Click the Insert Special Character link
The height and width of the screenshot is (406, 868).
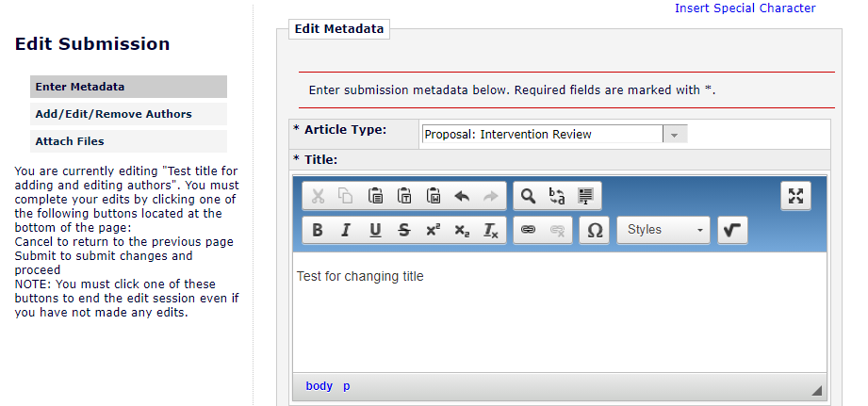(x=745, y=8)
